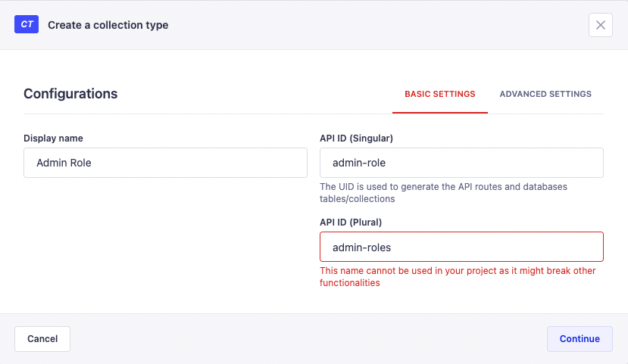The width and height of the screenshot is (628, 364).
Task: Switch to the Basic Settings tab
Action: (439, 94)
